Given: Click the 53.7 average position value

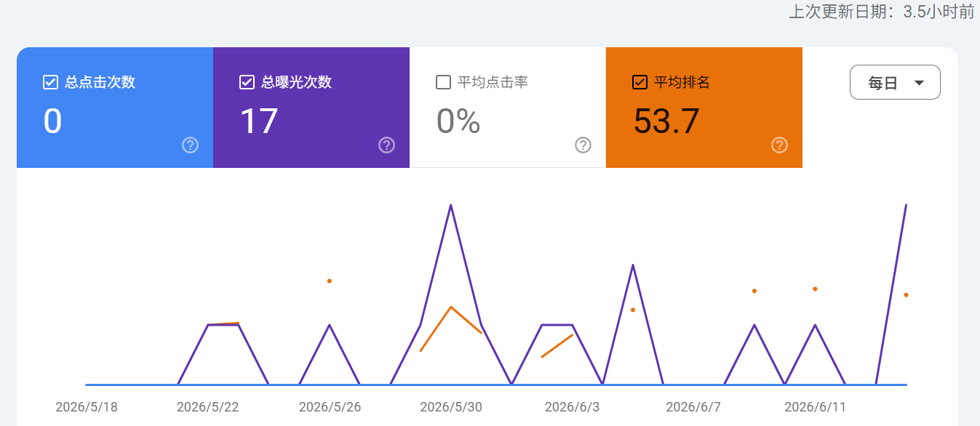Looking at the screenshot, I should tap(666, 121).
